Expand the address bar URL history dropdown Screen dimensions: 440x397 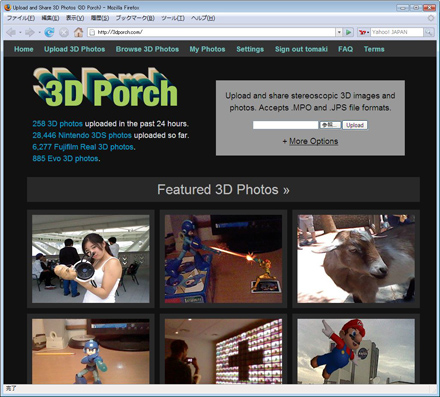339,32
